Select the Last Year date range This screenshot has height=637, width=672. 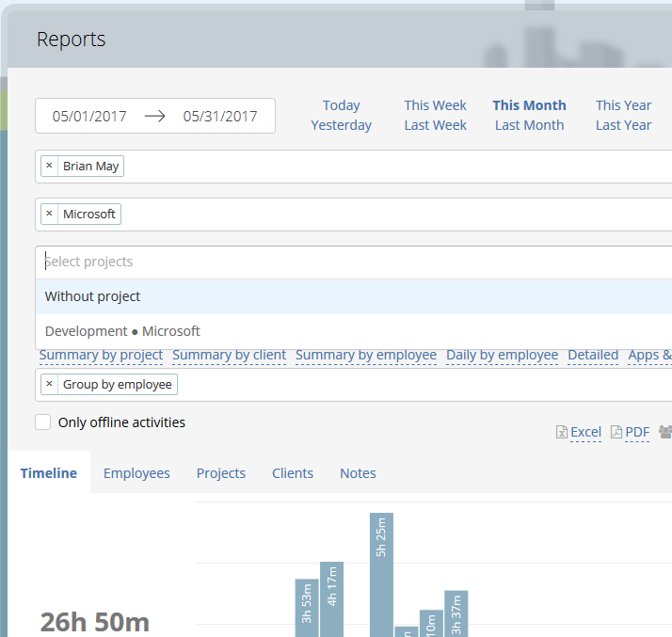pos(624,125)
